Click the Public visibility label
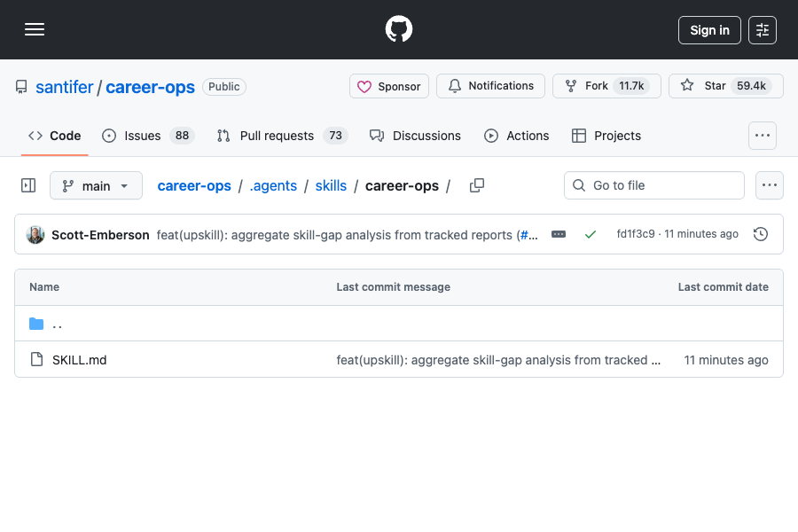Screen dimensions: 798x532 pyautogui.click(x=224, y=87)
